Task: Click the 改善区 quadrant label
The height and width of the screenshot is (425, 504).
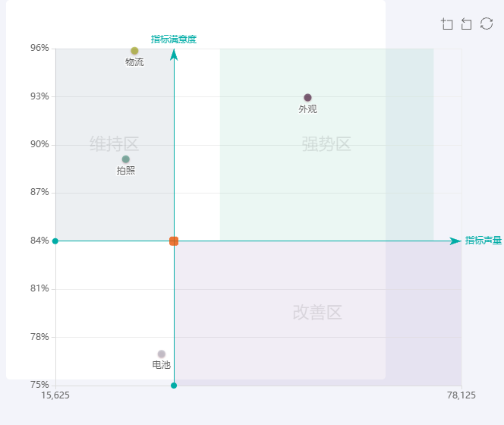Action: tap(317, 313)
